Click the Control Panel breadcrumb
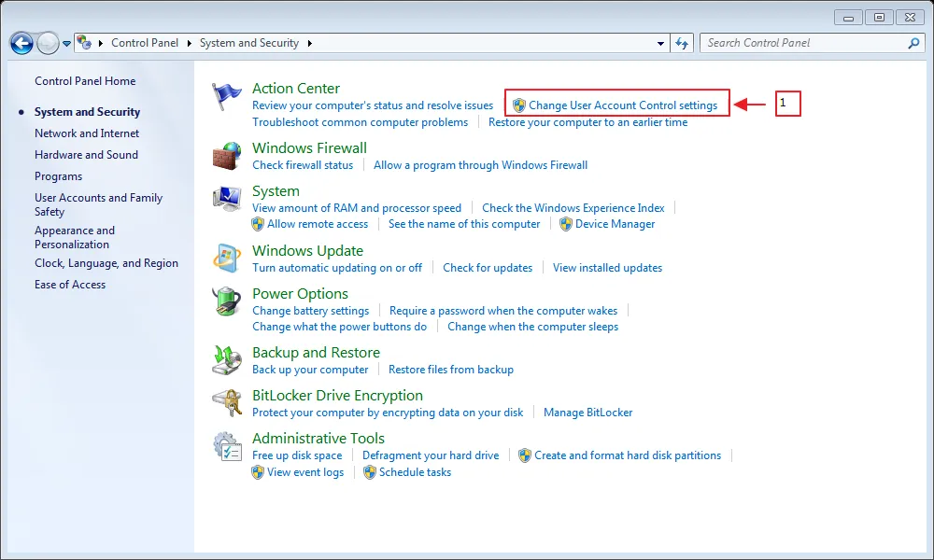The width and height of the screenshot is (934, 560). [x=145, y=43]
